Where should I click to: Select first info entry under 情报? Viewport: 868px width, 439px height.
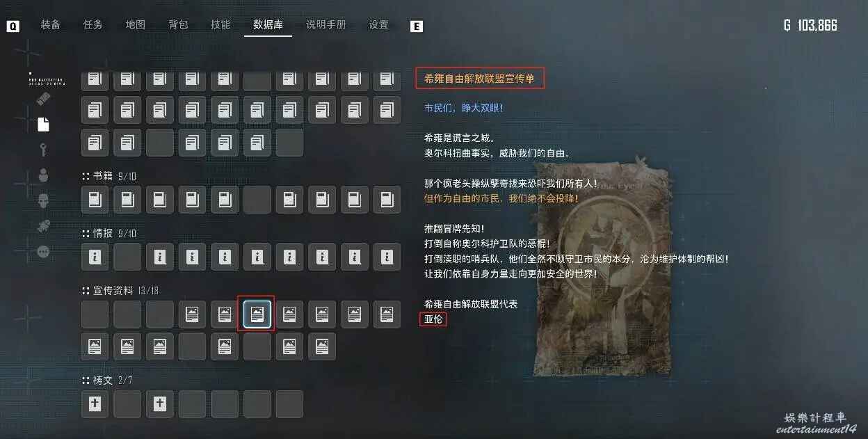95,257
